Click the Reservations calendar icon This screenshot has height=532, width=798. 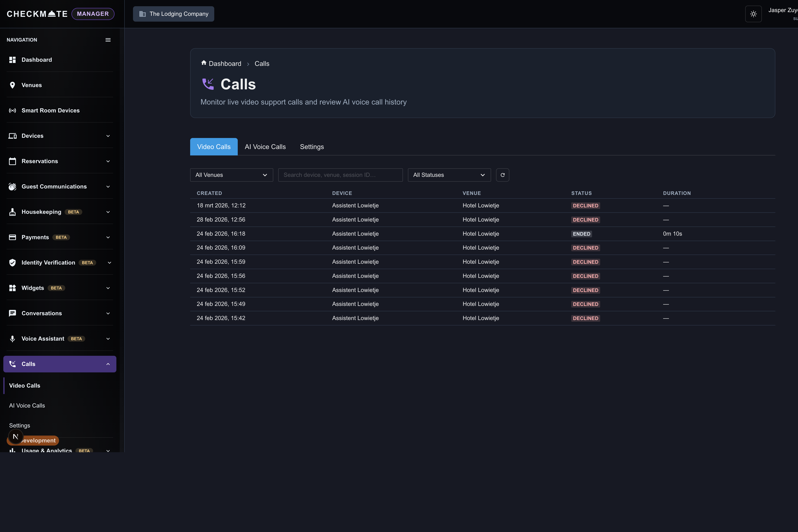(x=12, y=161)
